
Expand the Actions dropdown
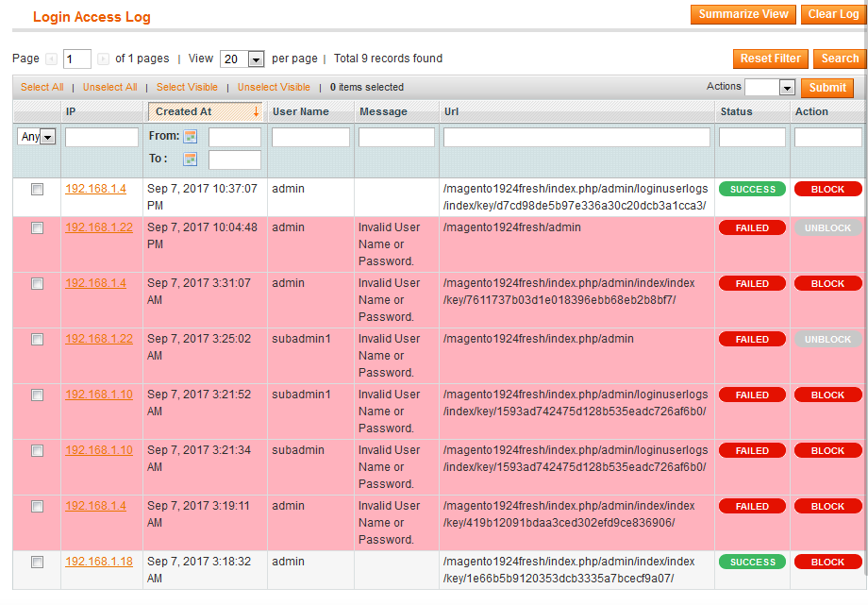click(x=786, y=88)
